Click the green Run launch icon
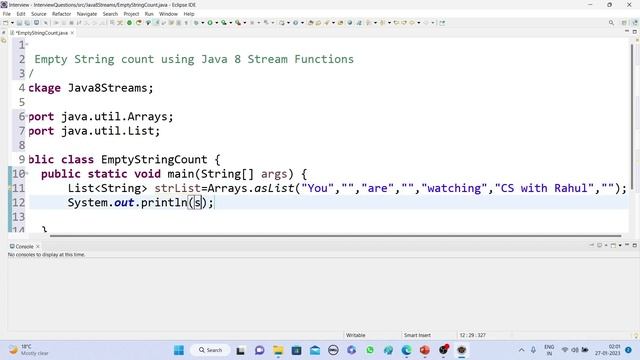 pos(210,23)
